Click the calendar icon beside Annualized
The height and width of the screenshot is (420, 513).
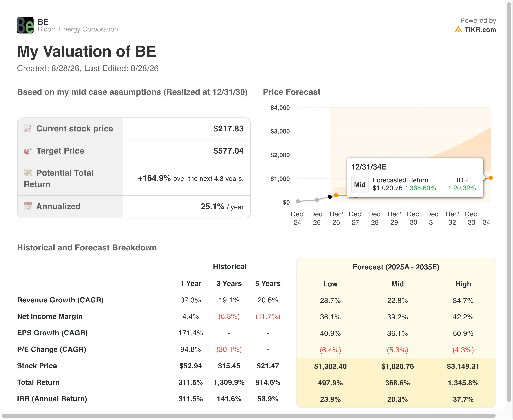click(28, 206)
